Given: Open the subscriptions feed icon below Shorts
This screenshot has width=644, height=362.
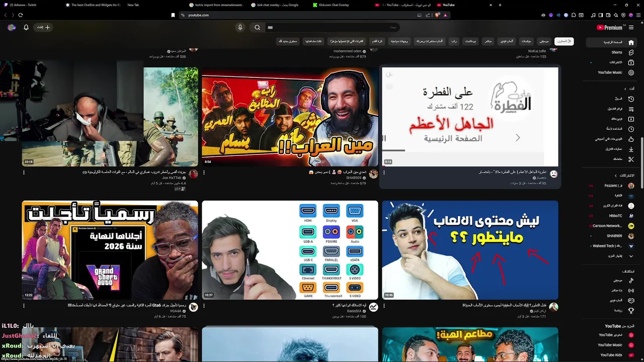Looking at the screenshot, I should tap(631, 62).
